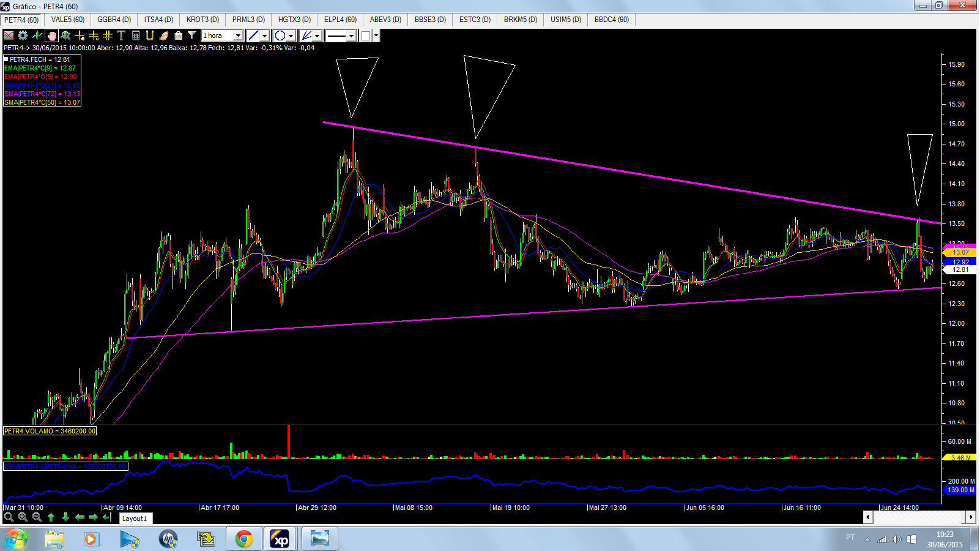
Task: Open the Windows Start button
Action: pos(17,539)
